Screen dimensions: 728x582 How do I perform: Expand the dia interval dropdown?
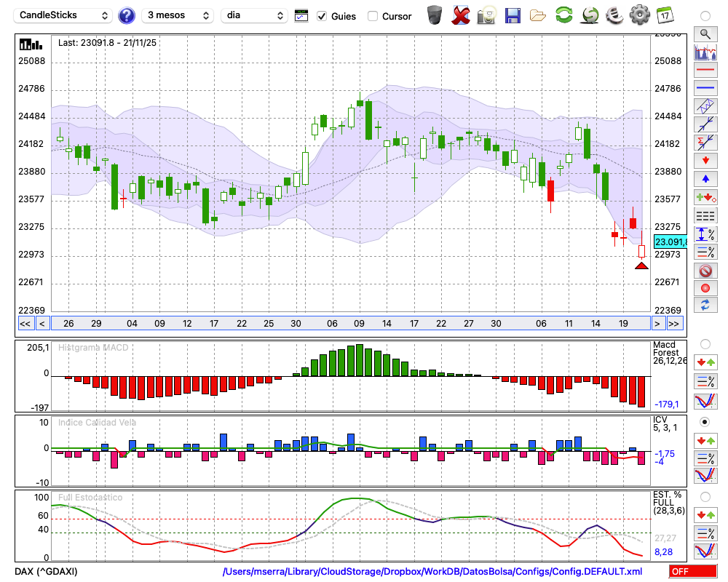[256, 15]
